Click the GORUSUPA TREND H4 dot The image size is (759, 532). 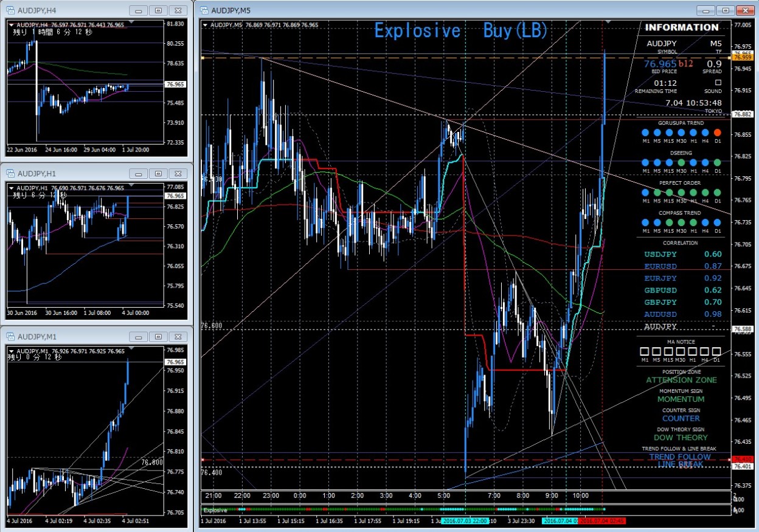tap(705, 133)
